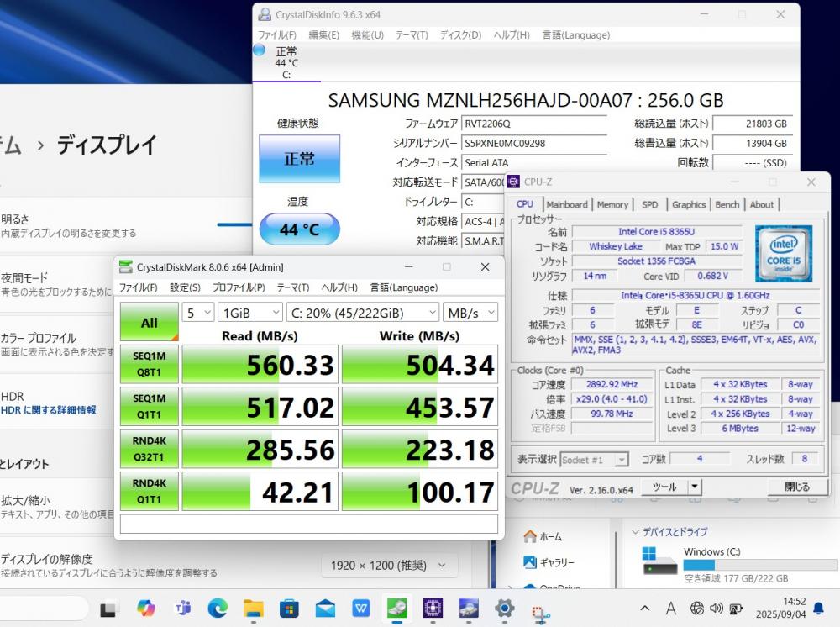Click the CPU-Z ツール button
The width and height of the screenshot is (840, 627).
(x=664, y=487)
